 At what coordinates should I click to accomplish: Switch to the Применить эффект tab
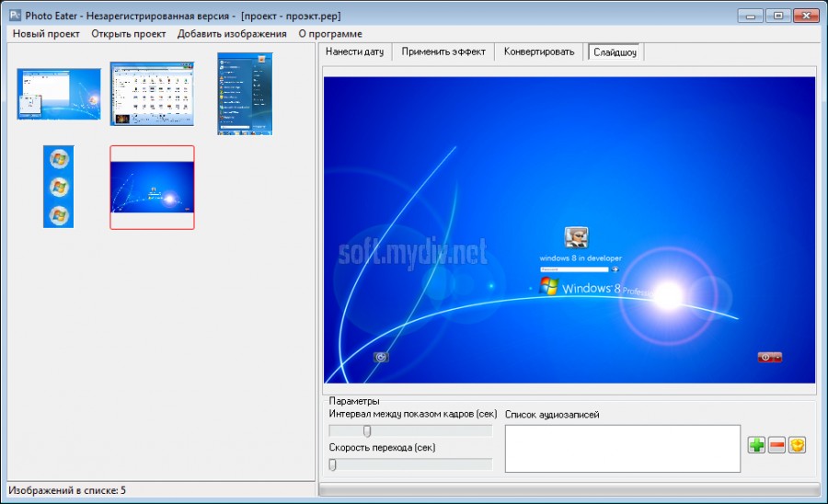(443, 52)
